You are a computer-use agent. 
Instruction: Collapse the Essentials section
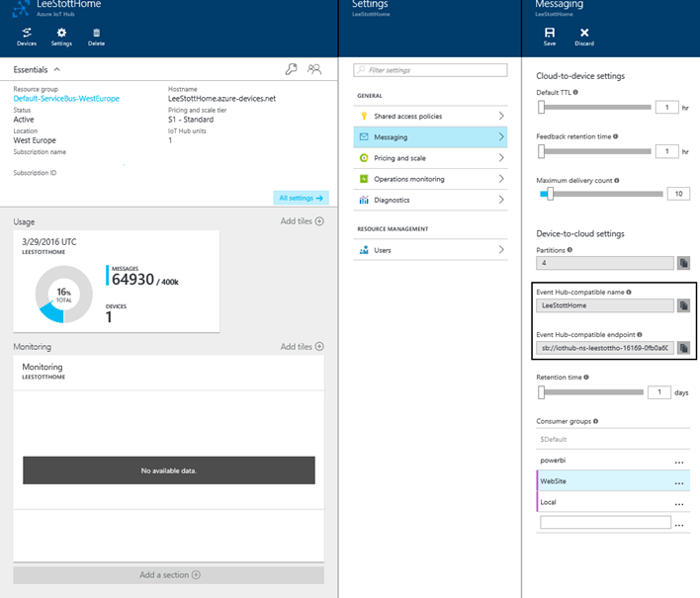57,69
